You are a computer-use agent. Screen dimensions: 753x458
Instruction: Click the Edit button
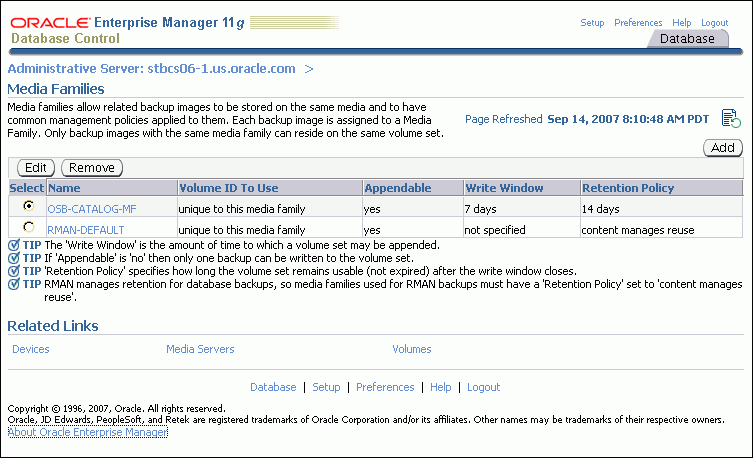(36, 168)
